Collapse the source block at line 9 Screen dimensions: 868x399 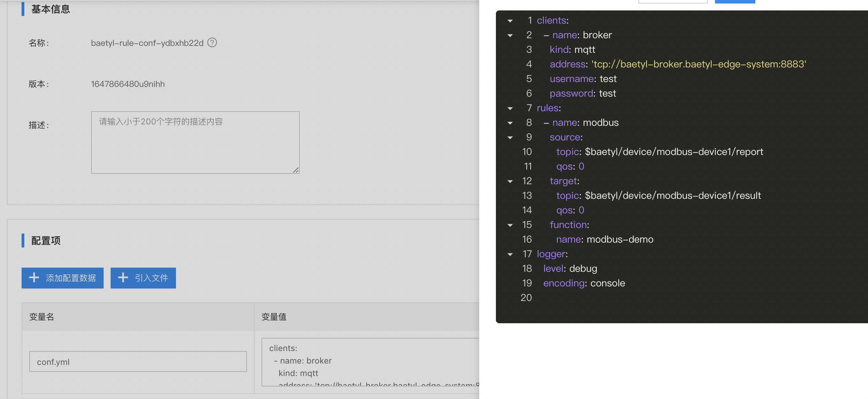(x=510, y=138)
